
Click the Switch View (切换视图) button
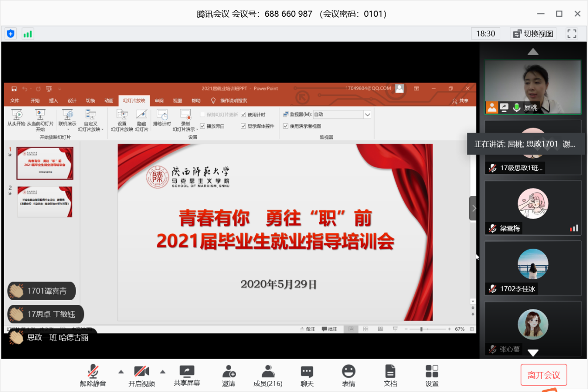tap(534, 34)
